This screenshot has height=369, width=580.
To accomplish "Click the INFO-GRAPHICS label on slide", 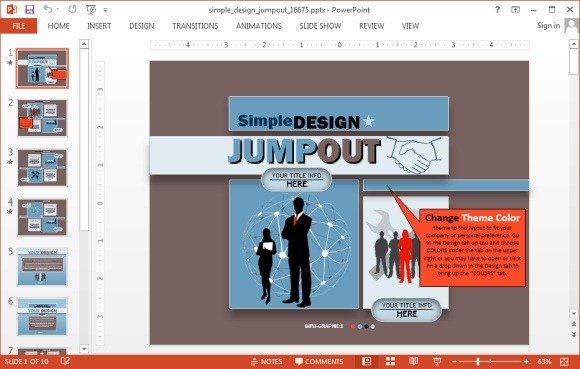I will 324,326.
